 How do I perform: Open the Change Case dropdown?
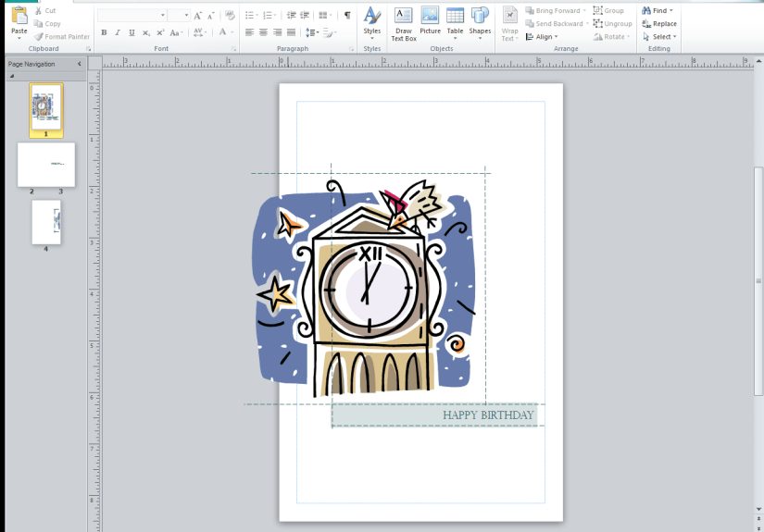[x=176, y=32]
